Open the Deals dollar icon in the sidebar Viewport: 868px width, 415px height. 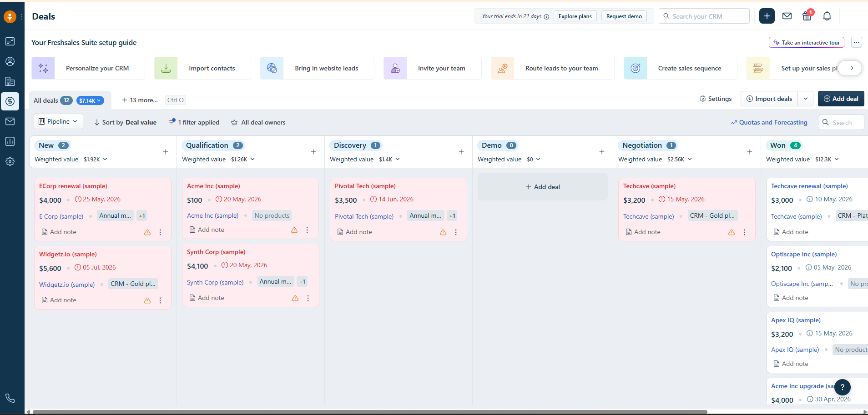[10, 101]
